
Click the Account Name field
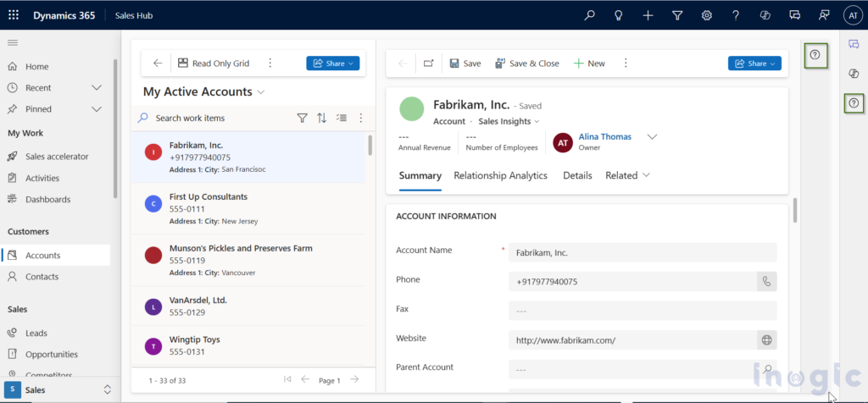pos(643,252)
